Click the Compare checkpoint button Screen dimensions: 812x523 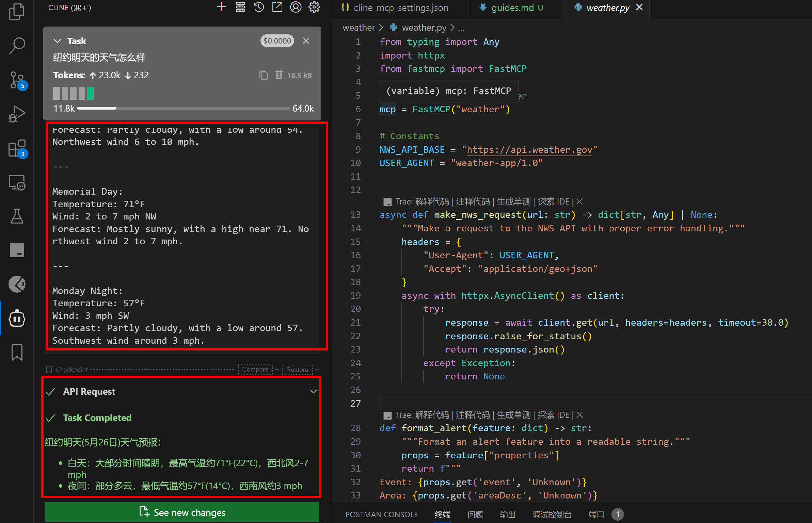point(255,370)
